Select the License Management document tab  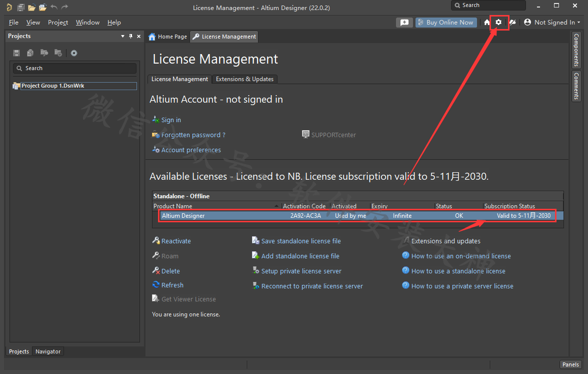pyautogui.click(x=224, y=37)
